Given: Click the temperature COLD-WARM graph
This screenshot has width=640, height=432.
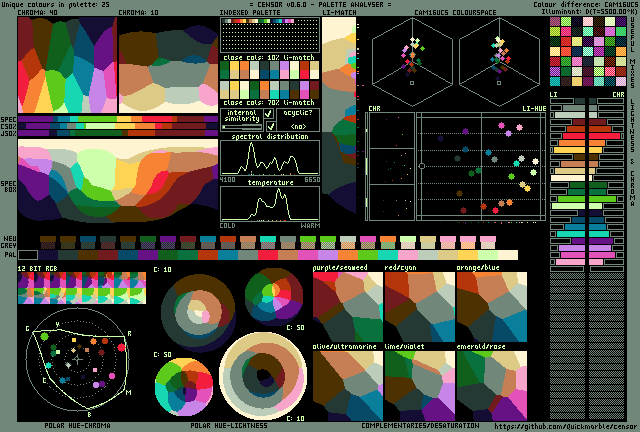Looking at the screenshot, I should tap(269, 204).
